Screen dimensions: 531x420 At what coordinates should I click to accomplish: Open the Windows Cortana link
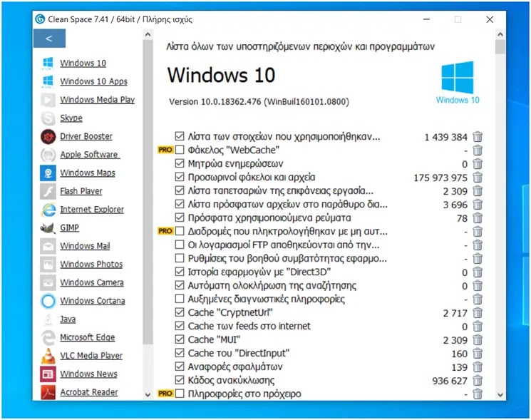click(93, 301)
